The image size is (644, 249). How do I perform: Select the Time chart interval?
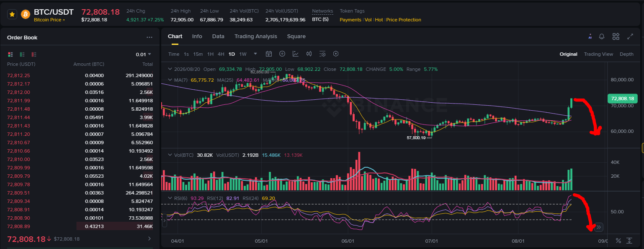point(174,54)
